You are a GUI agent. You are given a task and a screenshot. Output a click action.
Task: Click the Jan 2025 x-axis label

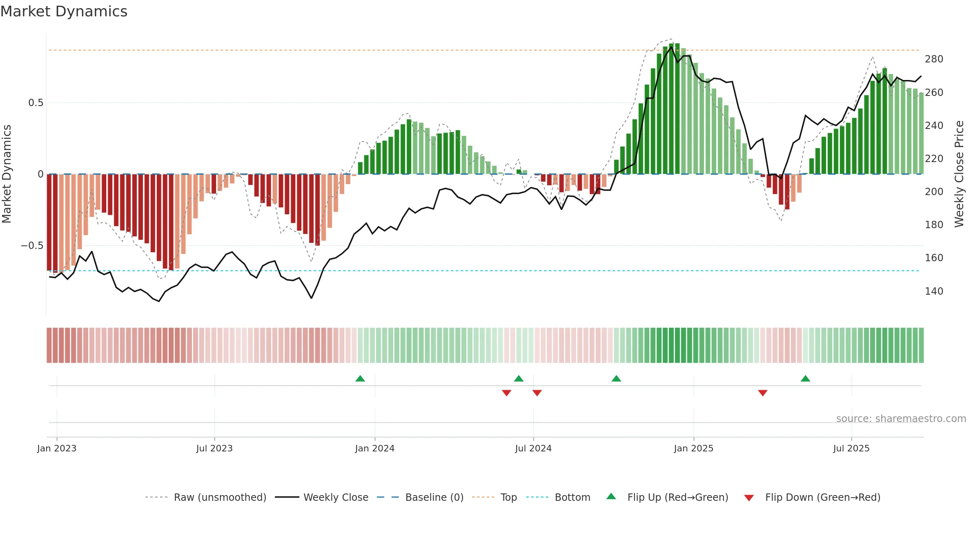pos(694,448)
